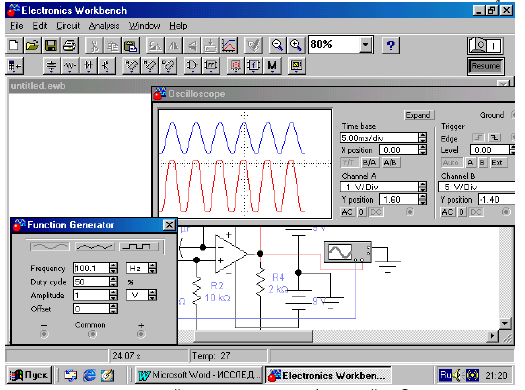Click the Copy icon

coord(113,45)
